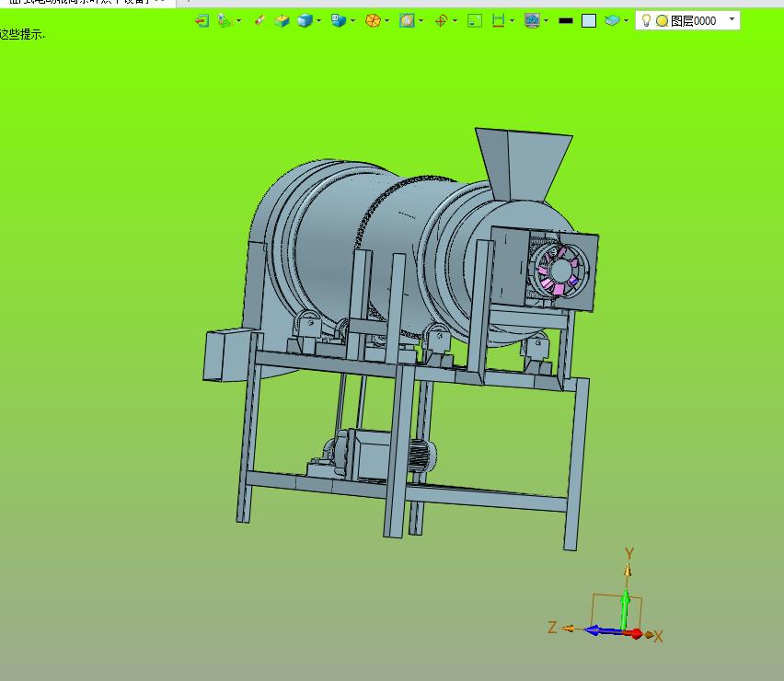Click the layer stack icon

pyautogui.click(x=612, y=20)
